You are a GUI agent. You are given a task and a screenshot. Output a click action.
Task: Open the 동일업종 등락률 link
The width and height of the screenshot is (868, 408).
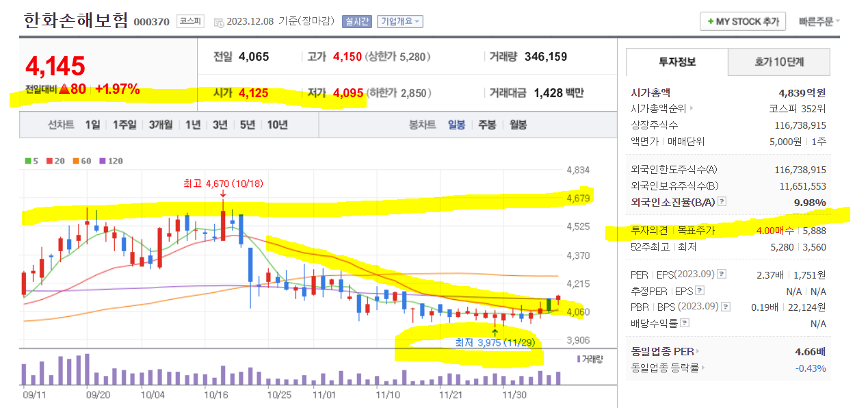[668, 368]
